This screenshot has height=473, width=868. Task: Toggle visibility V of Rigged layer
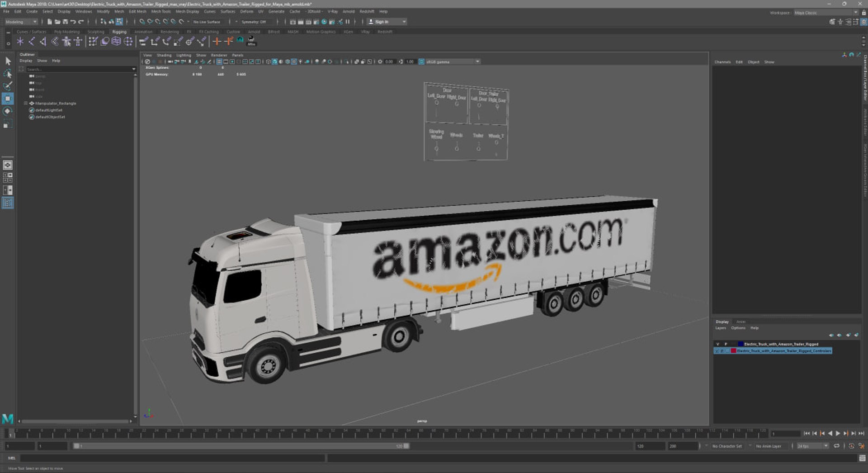pos(717,344)
